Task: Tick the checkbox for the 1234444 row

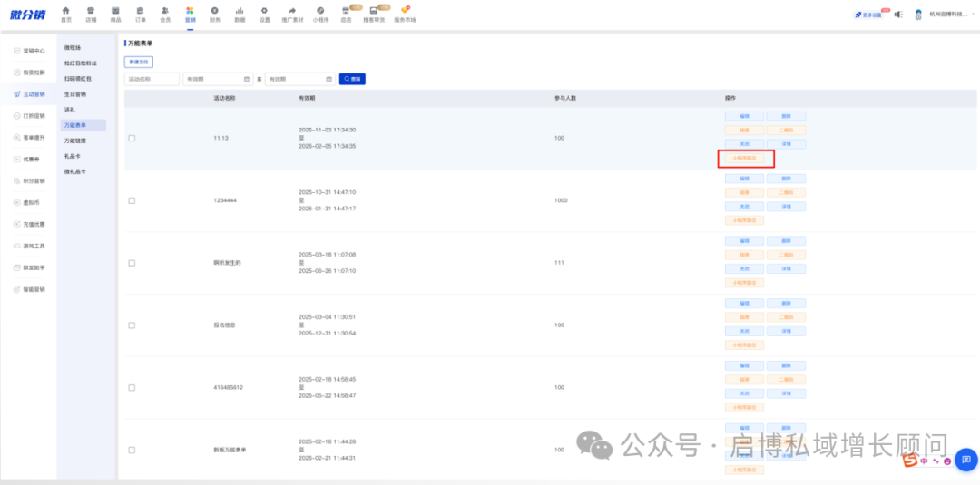Action: (x=132, y=200)
